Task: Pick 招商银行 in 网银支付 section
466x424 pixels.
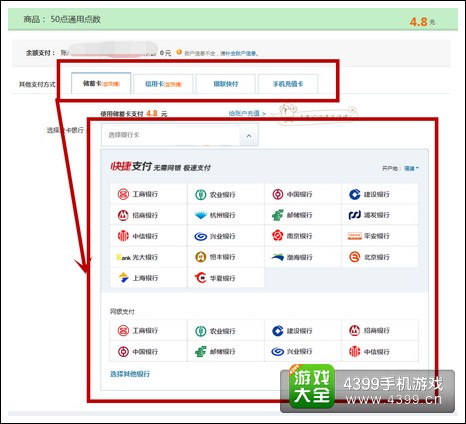Action: coord(380,330)
